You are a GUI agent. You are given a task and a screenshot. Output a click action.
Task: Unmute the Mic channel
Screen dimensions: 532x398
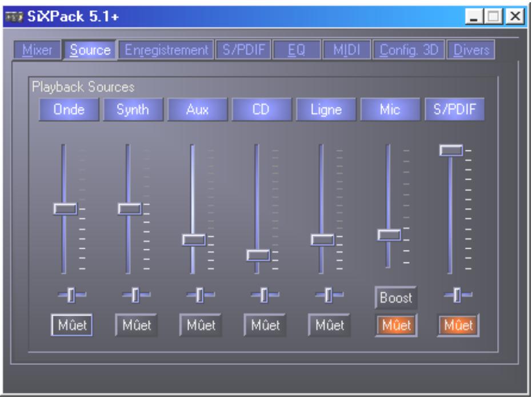pos(396,325)
